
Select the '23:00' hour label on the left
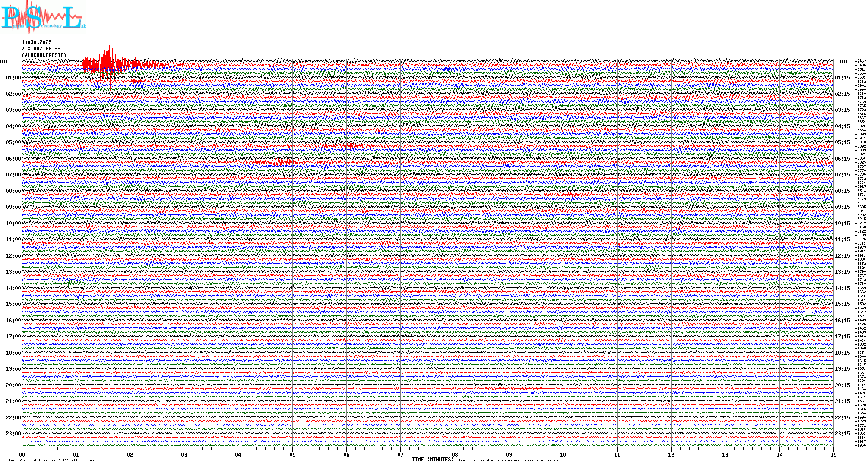point(13,434)
